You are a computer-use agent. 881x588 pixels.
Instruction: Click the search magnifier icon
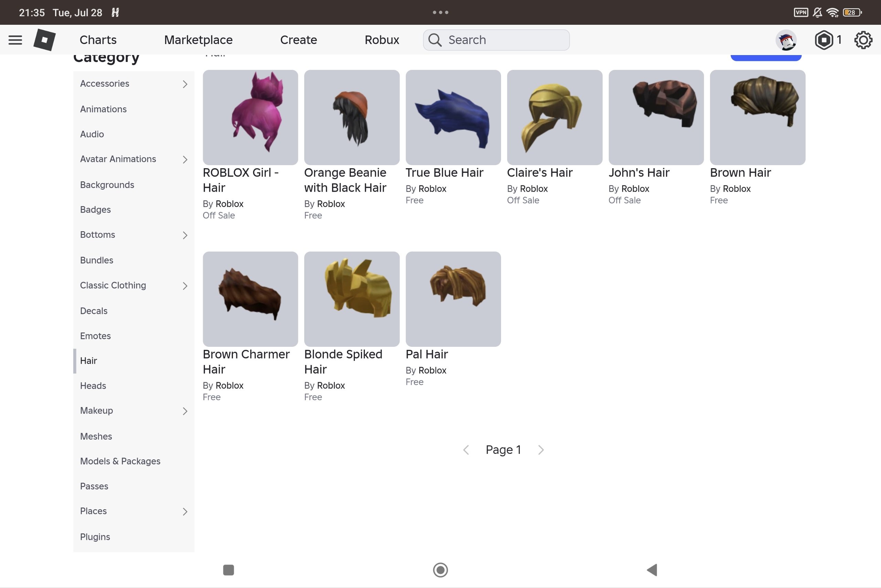pyautogui.click(x=435, y=40)
